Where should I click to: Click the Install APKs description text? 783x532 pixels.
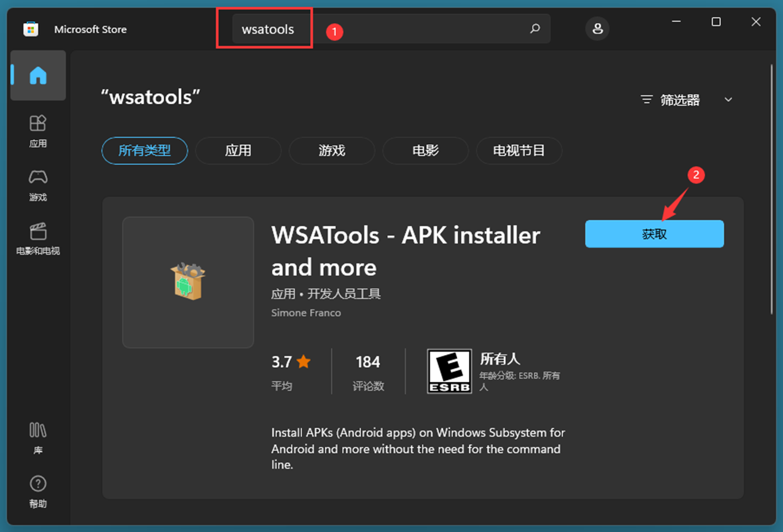(x=418, y=448)
